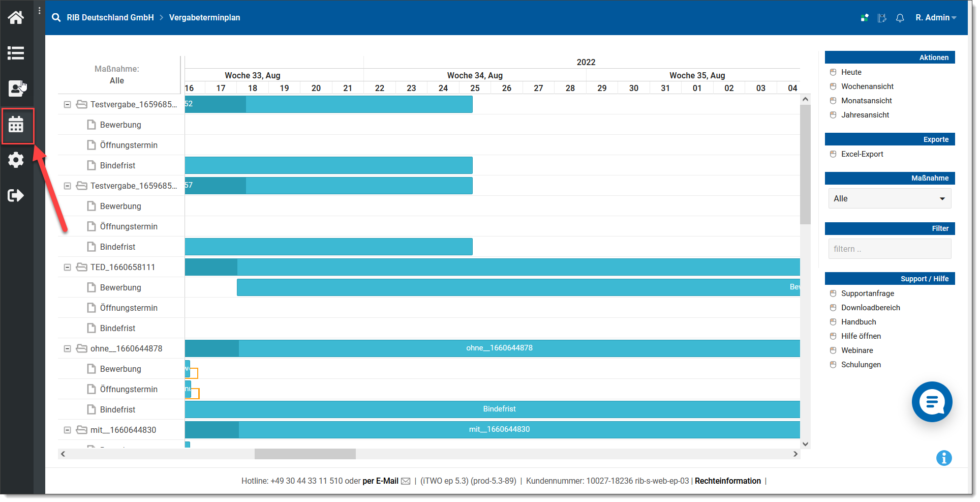This screenshot has height=502, width=980.
Task: Click RIB Deutschland GmbH breadcrumb
Action: point(110,17)
